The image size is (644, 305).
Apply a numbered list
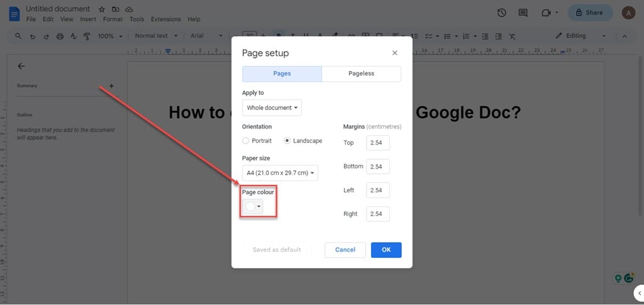467,36
